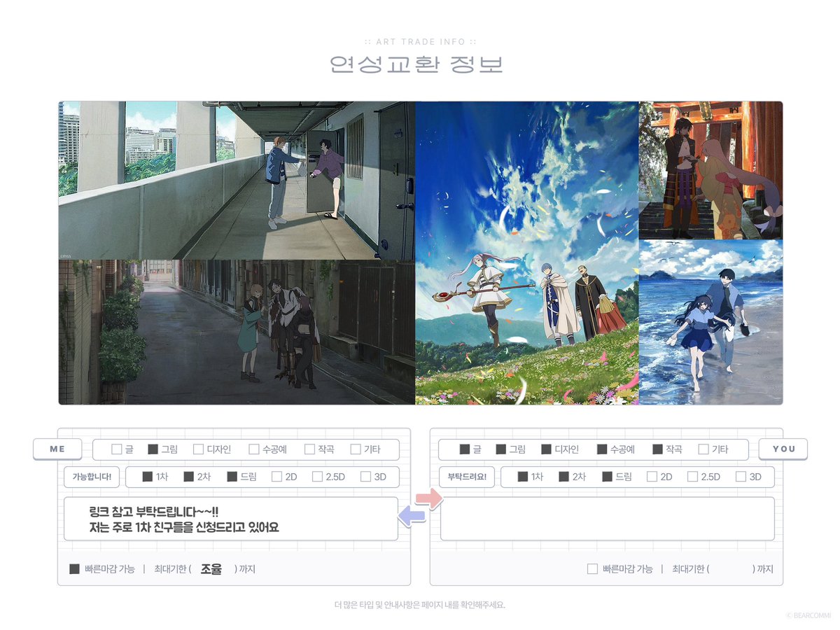
Task: Uncheck the YOU 디자인 checkbox
Action: point(546,449)
